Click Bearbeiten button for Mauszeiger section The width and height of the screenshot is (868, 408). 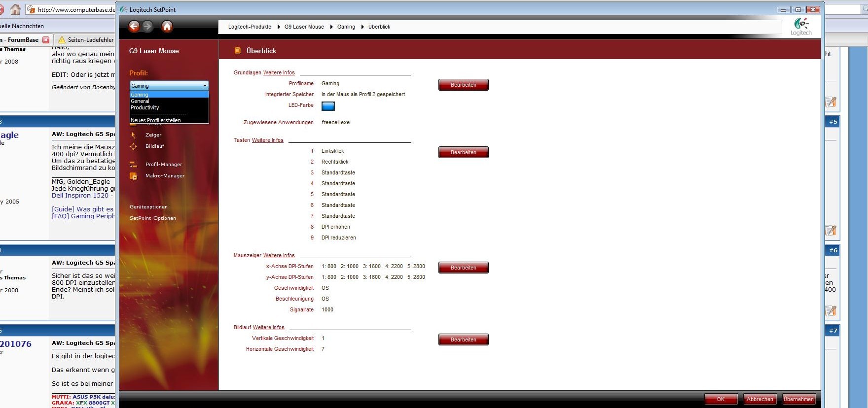point(464,268)
